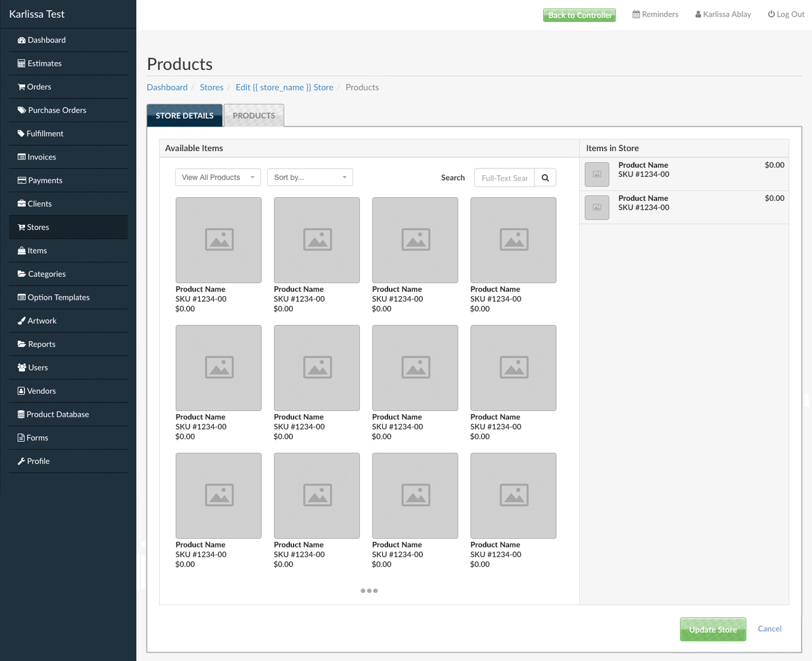The width and height of the screenshot is (812, 661).
Task: Go to Stores breadcrumb link
Action: click(x=211, y=87)
